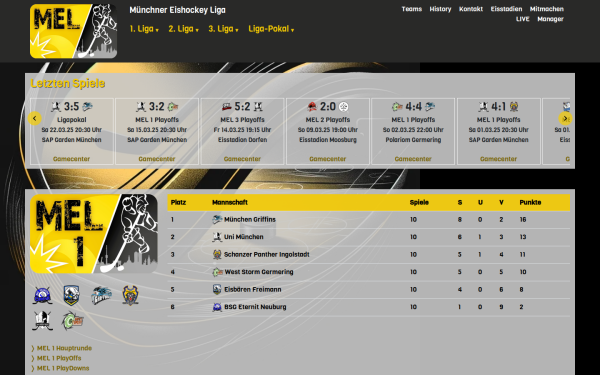
Task: Click the large MEL 1 league logo
Action: 94,233
